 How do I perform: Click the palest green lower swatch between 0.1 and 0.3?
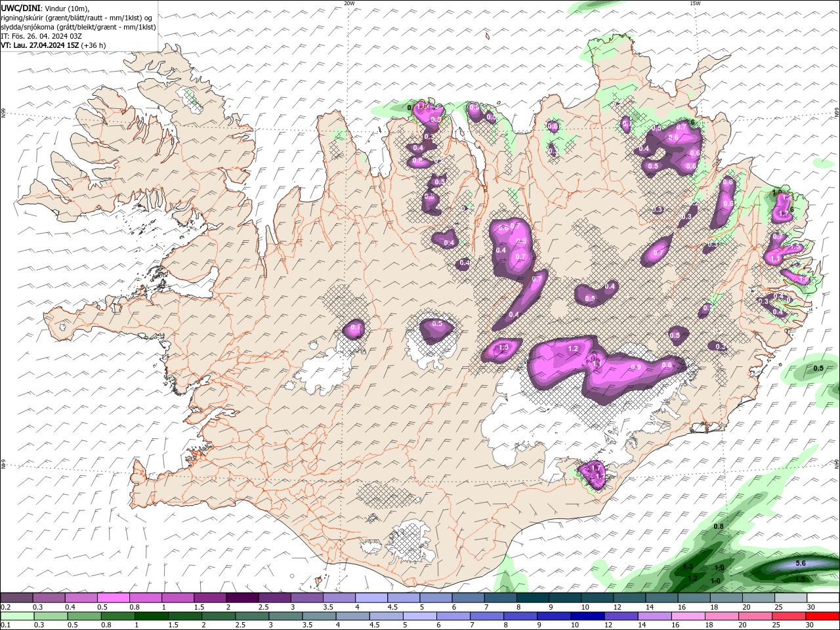pos(17,616)
